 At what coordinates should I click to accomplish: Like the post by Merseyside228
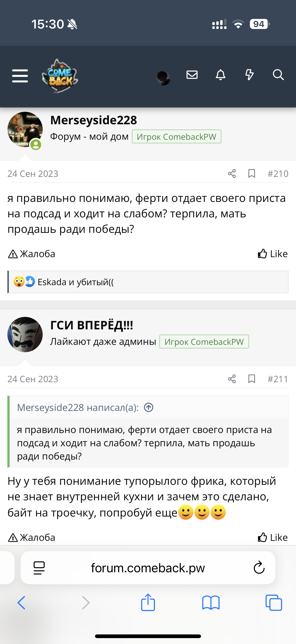coord(272,254)
